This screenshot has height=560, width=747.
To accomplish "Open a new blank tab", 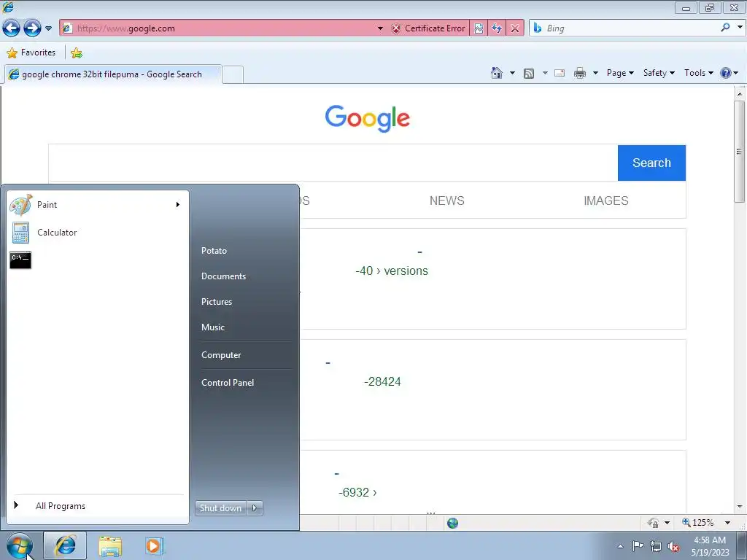I will tap(233, 75).
